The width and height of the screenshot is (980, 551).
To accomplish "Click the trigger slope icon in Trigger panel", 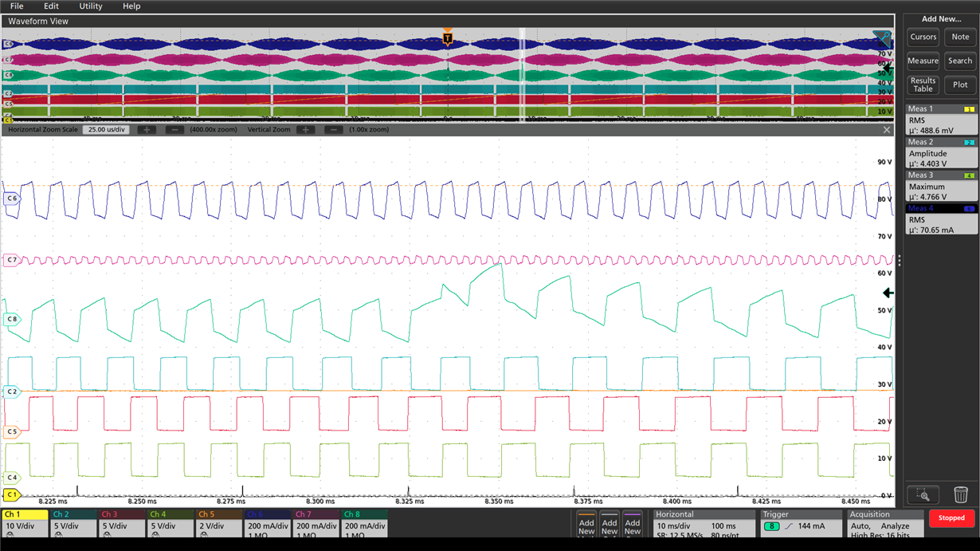I will 789,526.
